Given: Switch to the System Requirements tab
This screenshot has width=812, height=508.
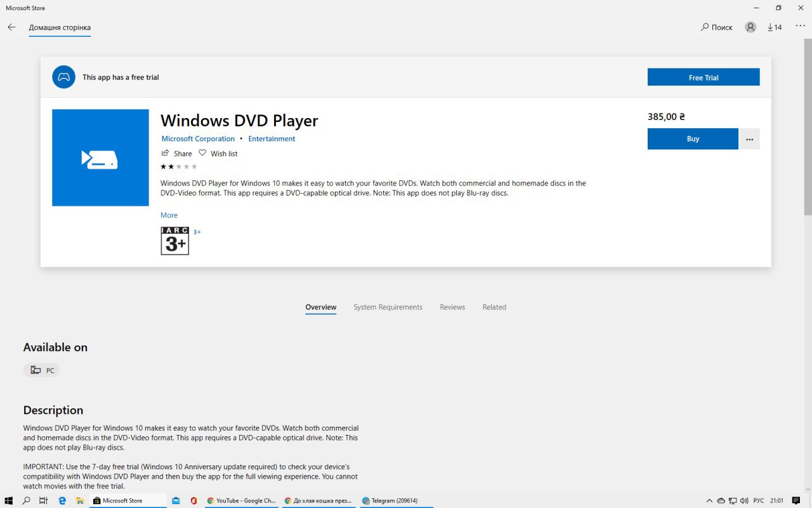Looking at the screenshot, I should (x=388, y=307).
